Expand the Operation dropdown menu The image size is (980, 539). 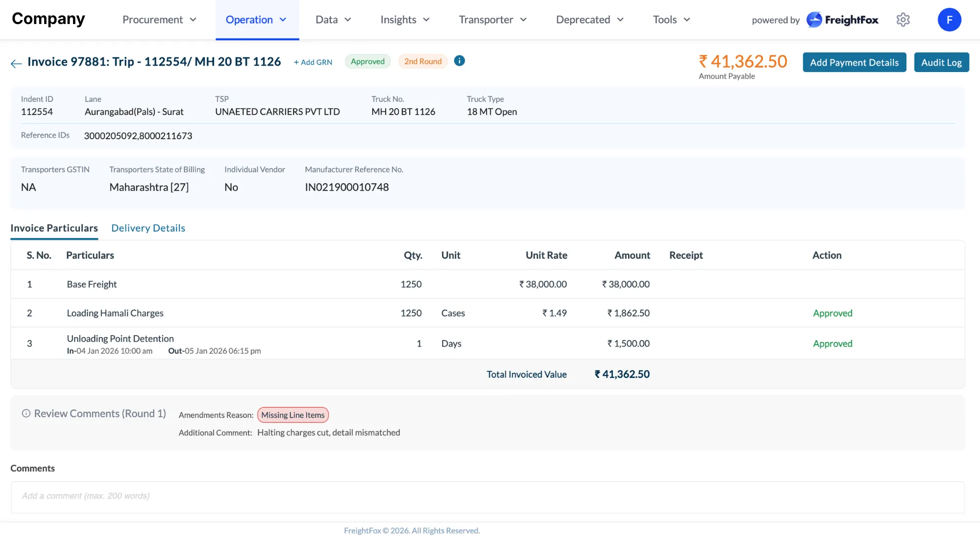[x=256, y=20]
